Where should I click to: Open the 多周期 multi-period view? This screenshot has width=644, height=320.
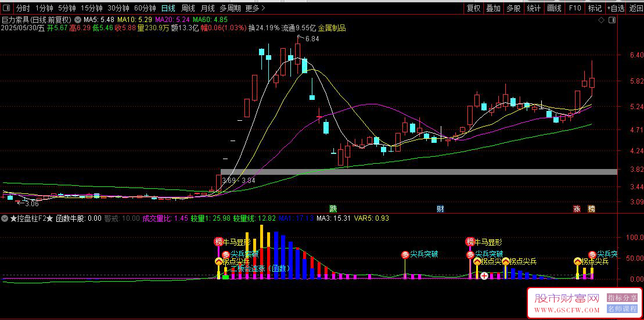point(230,8)
